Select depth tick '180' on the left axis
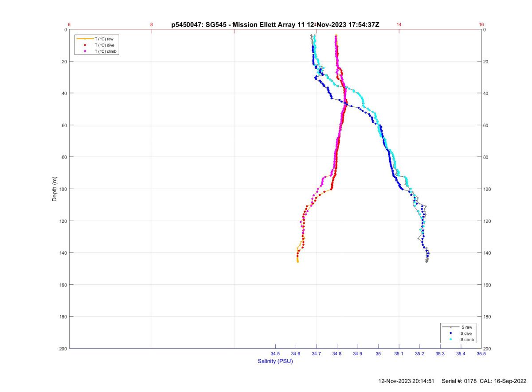The image size is (532, 392). (63, 317)
